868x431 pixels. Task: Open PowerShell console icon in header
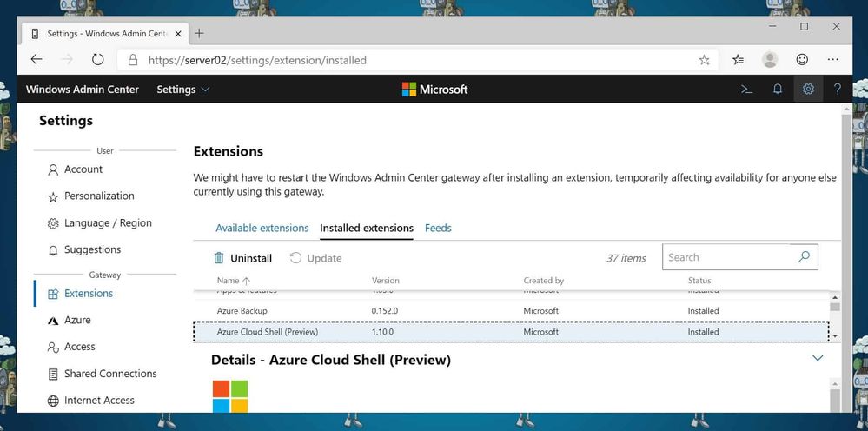(745, 89)
